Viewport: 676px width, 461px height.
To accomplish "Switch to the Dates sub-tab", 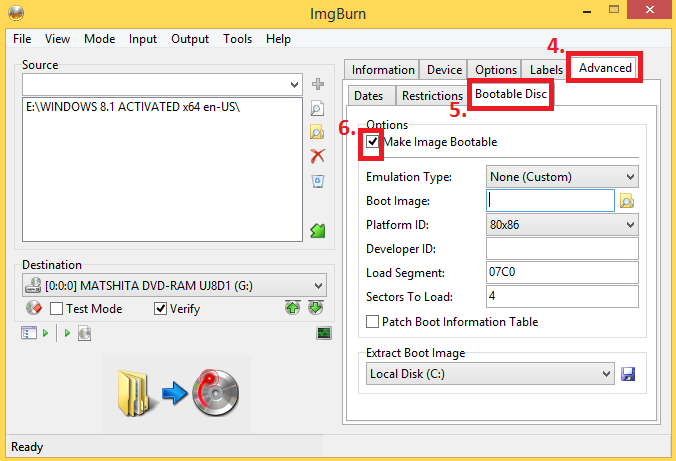I will click(x=369, y=95).
